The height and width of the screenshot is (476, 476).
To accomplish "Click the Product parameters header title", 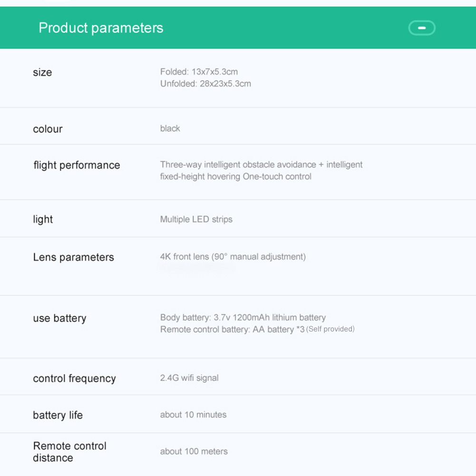I will point(101,28).
